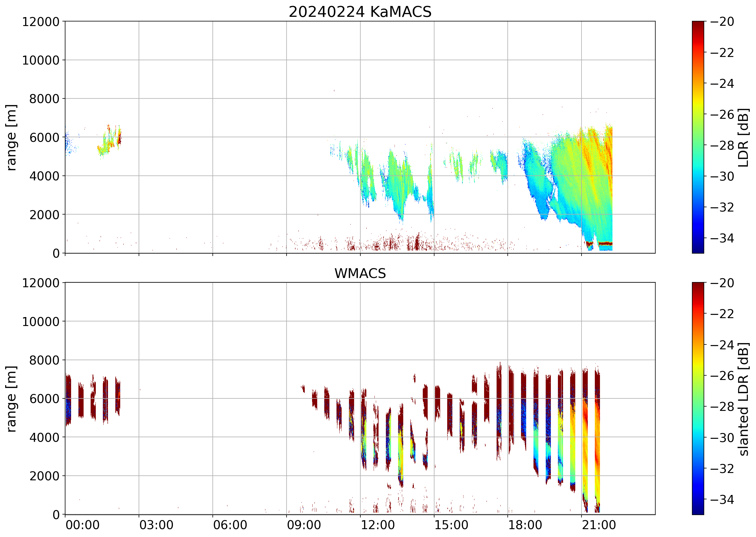Click the '−22' tick on the lower colorbar
Screen dimensions: 756x537
tap(722, 314)
